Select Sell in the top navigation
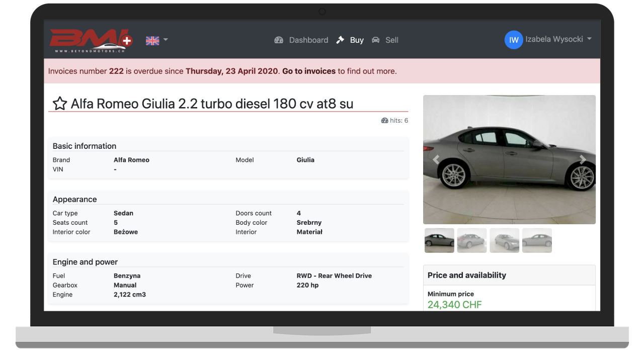 [392, 40]
